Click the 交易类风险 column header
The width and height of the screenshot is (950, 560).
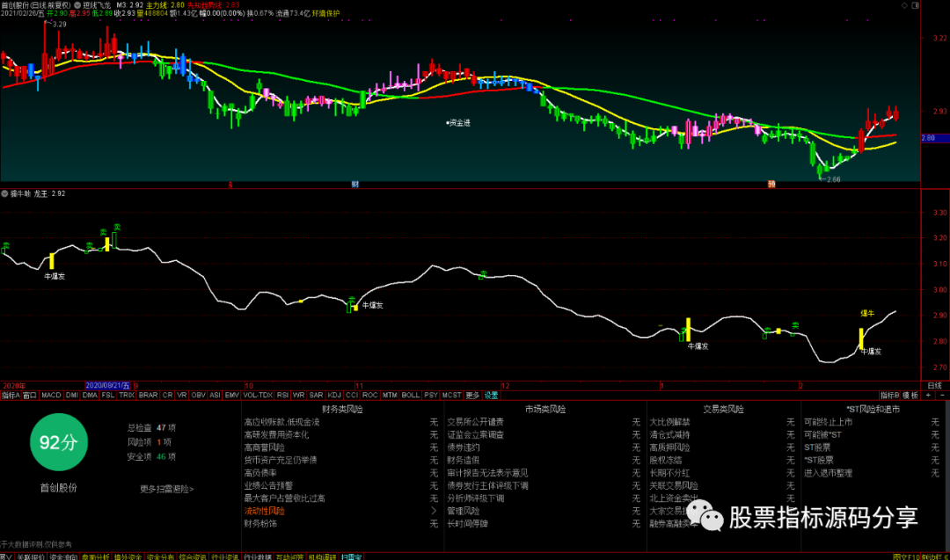pyautogui.click(x=723, y=410)
